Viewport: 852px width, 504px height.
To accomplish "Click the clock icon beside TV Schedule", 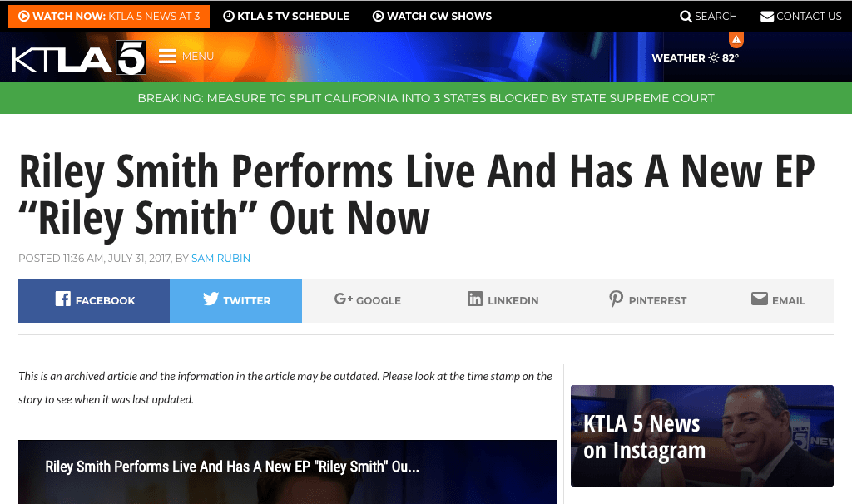I will 229,17.
